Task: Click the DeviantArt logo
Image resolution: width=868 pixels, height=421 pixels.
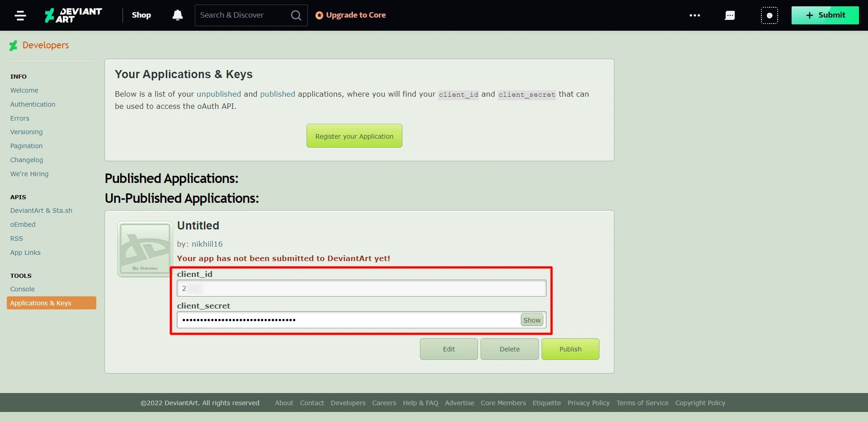Action: [x=72, y=15]
